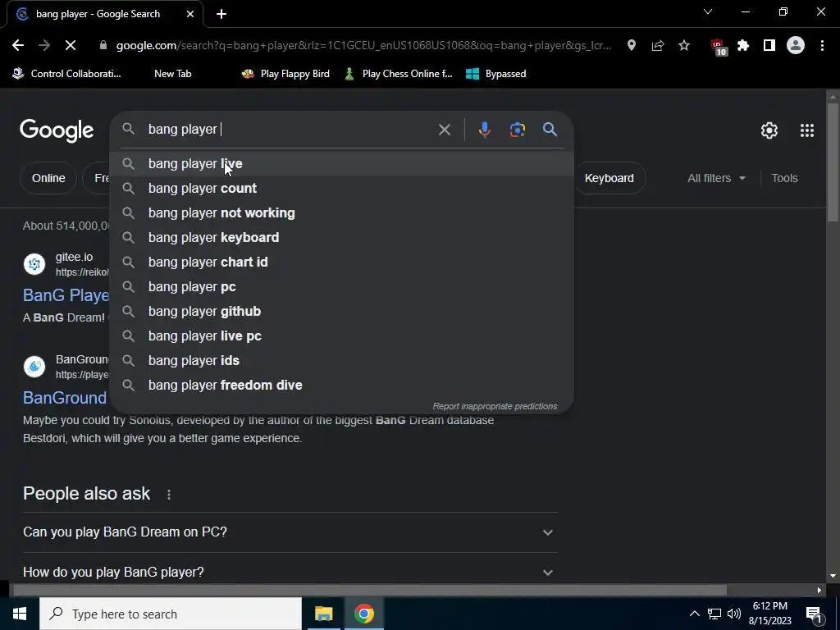Open the Extensions puzzle-piece menu
This screenshot has height=630, width=840.
click(x=743, y=46)
